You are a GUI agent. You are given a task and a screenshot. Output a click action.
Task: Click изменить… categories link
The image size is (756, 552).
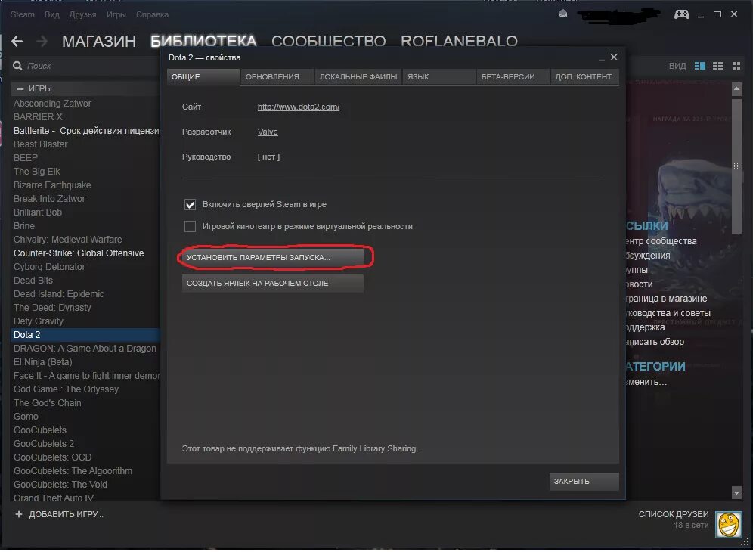pos(646,383)
